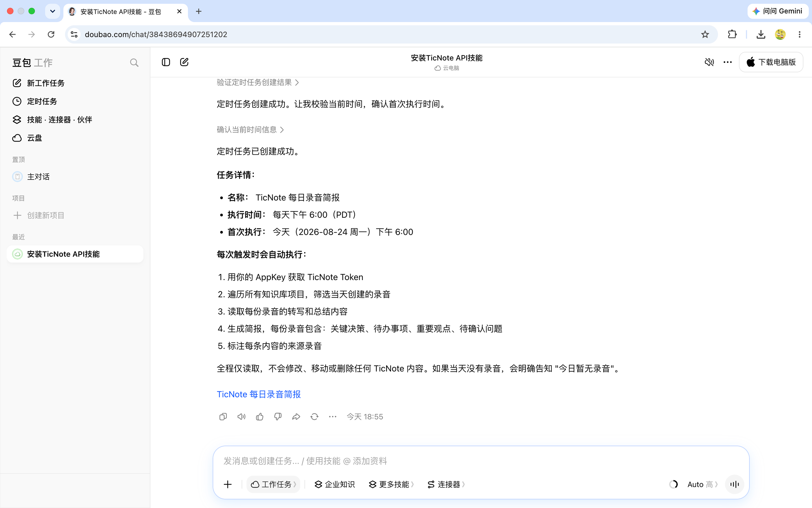The image size is (812, 508).
Task: Open the tab search dropdown arrow
Action: [53, 11]
